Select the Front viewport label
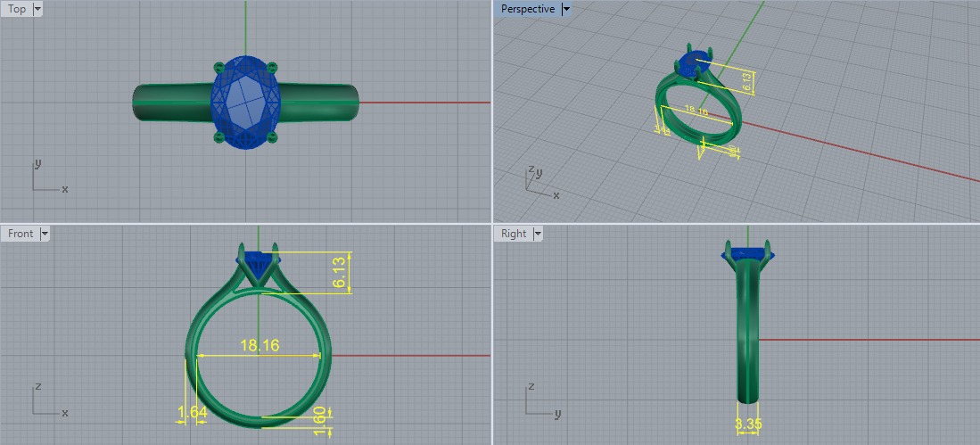980x445 pixels. coord(21,233)
